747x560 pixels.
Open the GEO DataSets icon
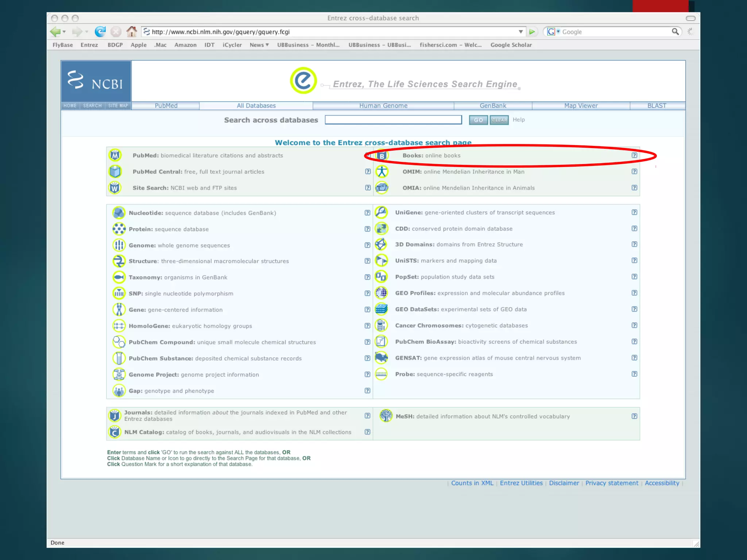pyautogui.click(x=381, y=309)
